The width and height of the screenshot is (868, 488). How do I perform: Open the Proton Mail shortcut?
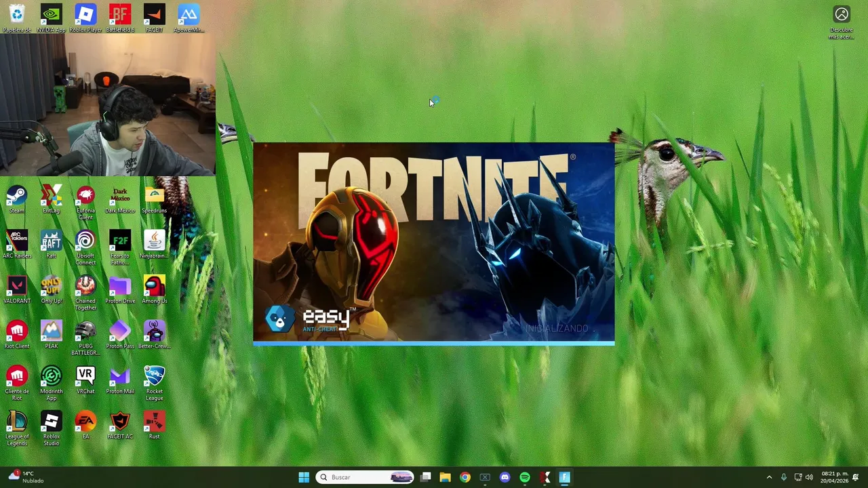pos(120,381)
